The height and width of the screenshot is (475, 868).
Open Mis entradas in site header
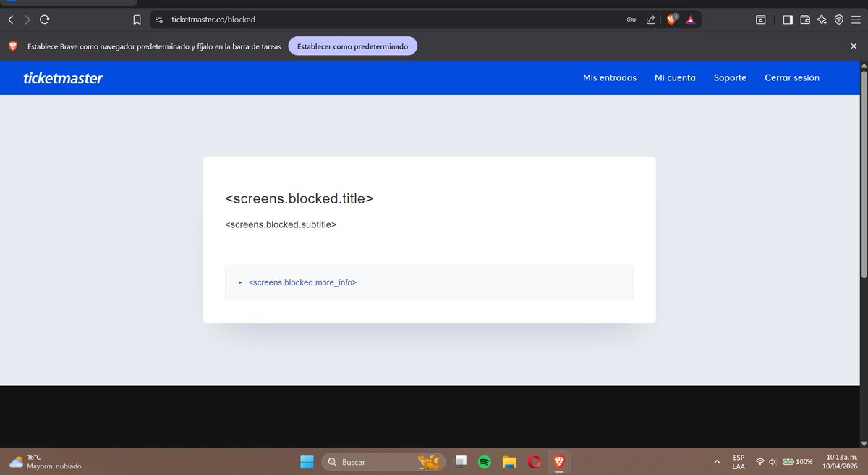610,77
